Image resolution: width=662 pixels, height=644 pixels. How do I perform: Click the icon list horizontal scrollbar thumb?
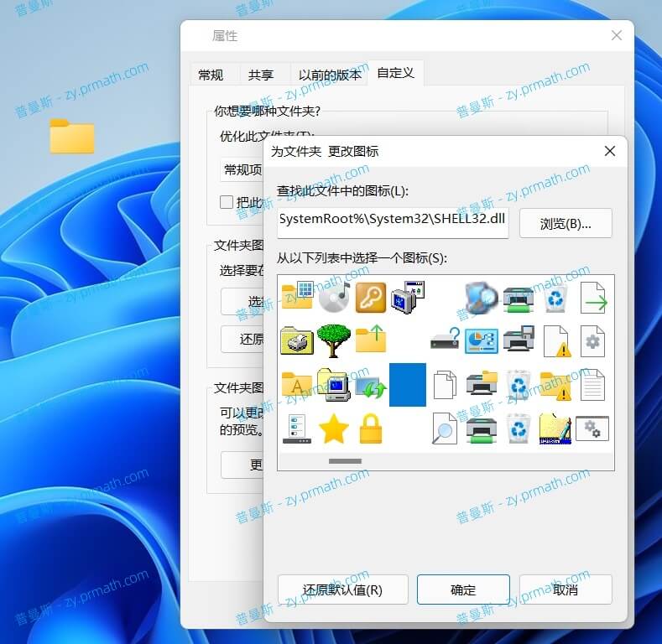pos(345,461)
